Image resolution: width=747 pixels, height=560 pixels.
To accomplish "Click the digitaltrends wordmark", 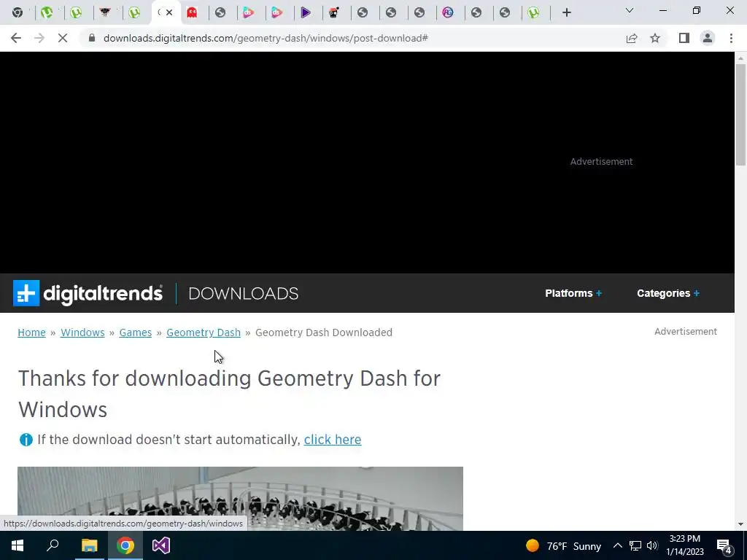I will [x=103, y=293].
